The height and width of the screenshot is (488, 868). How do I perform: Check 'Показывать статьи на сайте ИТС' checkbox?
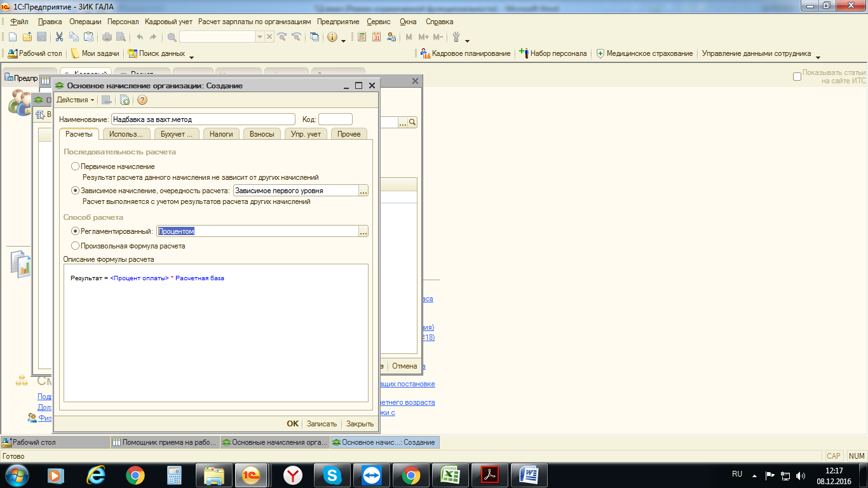797,77
